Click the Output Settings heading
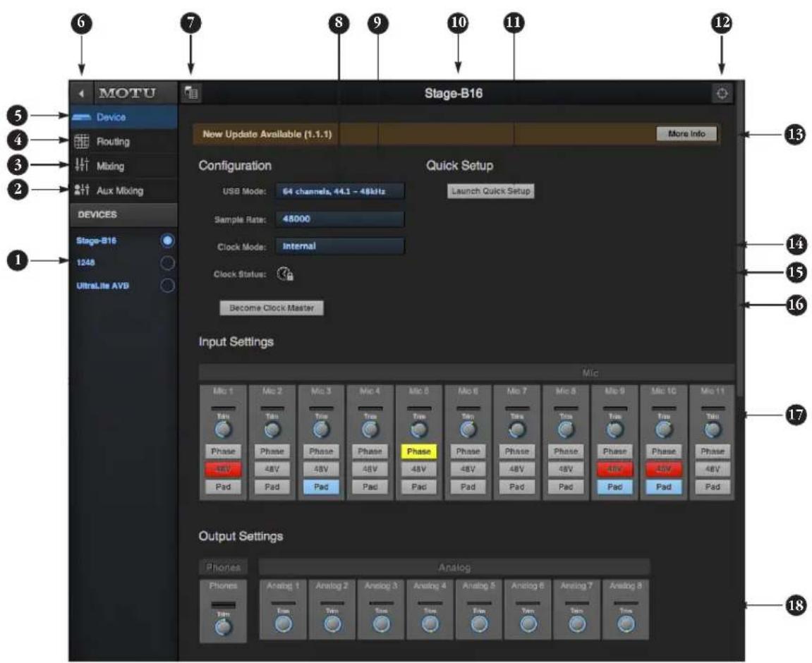Image resolution: width=812 pixels, height=663 pixels. (241, 536)
